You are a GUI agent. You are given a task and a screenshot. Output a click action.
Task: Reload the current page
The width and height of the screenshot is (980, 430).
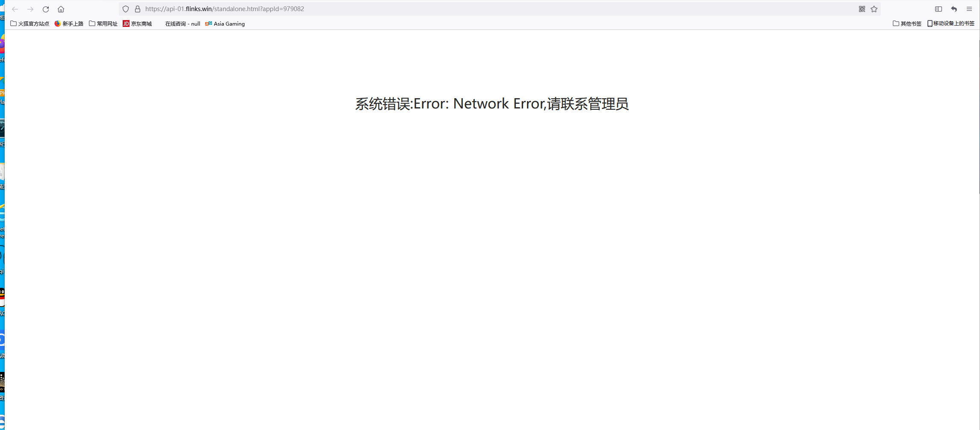tap(46, 9)
